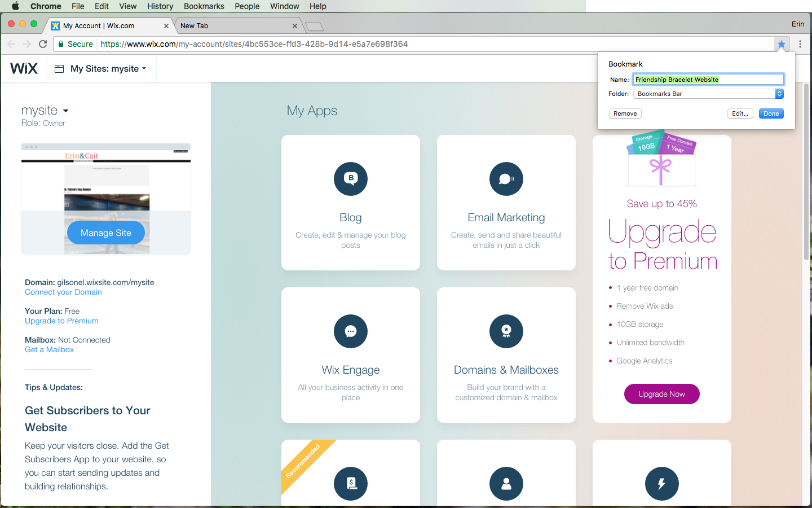Click the Wix Engage card title

[351, 370]
